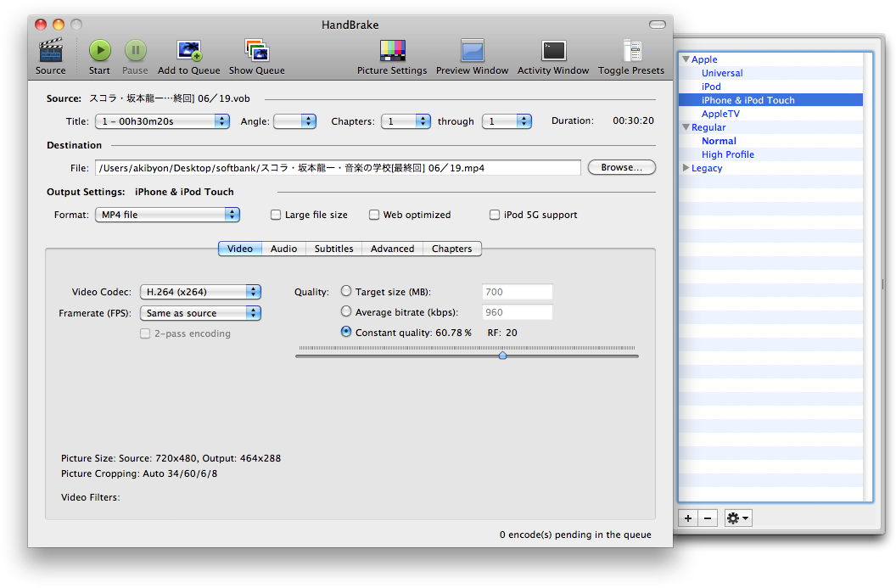The image size is (896, 588).
Task: Click the Browse... button
Action: click(622, 167)
